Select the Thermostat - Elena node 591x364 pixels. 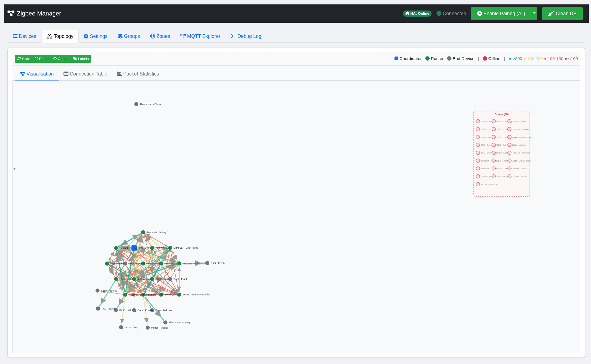coord(136,104)
